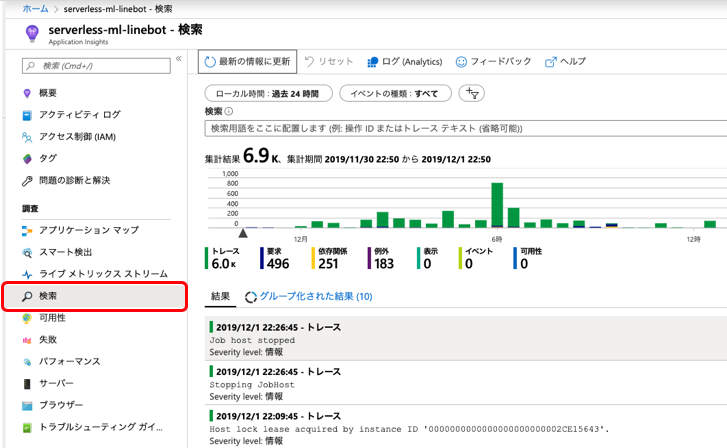Toggle the 可用性 0 event filter
The height and width of the screenshot is (448, 727).
pos(528,258)
